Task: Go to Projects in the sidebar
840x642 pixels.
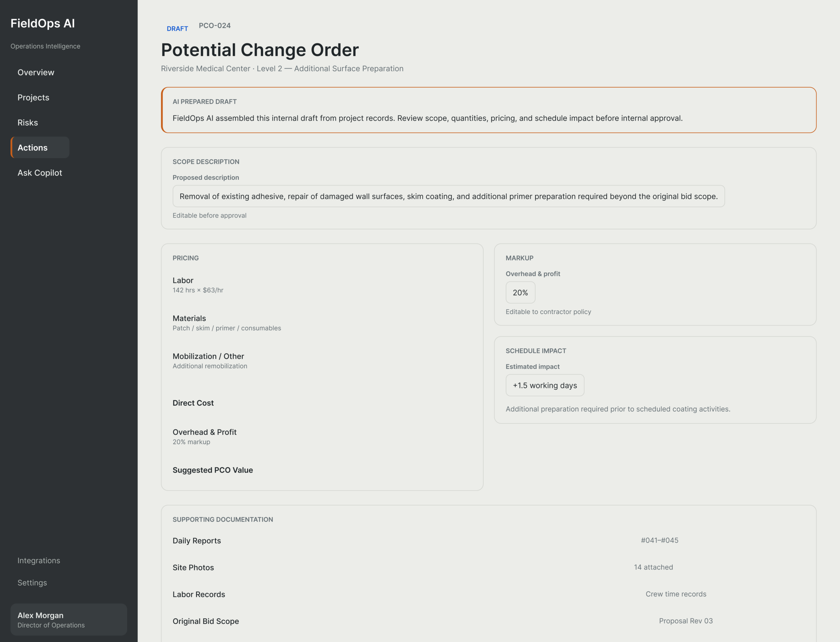Action: pos(33,97)
